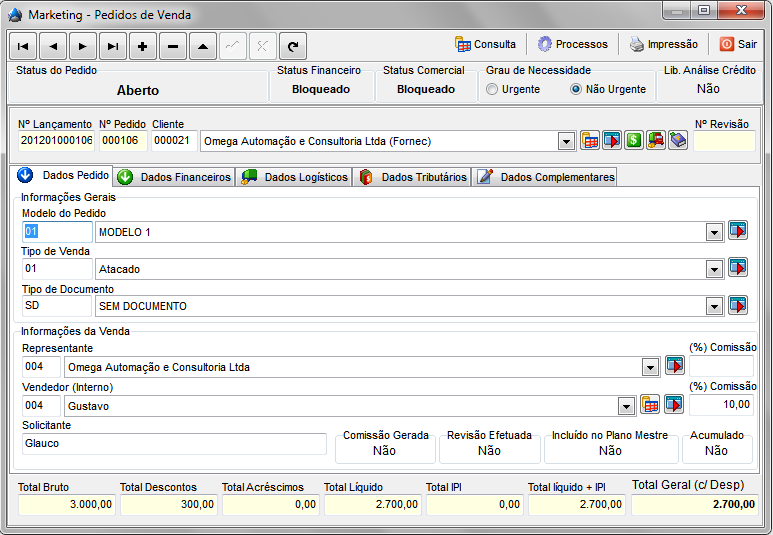Image resolution: width=773 pixels, height=535 pixels.
Task: Click the green dollar icon beside Cliente
Action: pos(633,141)
